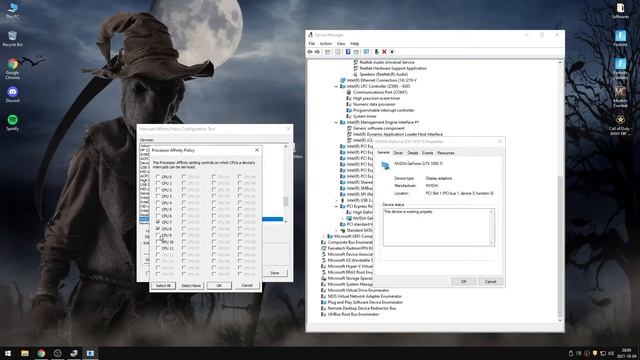Open This PC desktop icon
This screenshot has width=640, height=360.
[x=13, y=11]
